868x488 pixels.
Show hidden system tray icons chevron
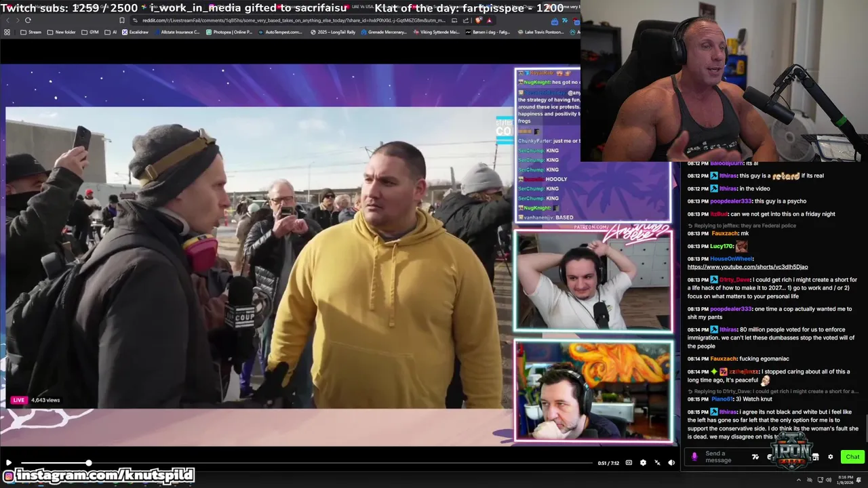click(799, 480)
